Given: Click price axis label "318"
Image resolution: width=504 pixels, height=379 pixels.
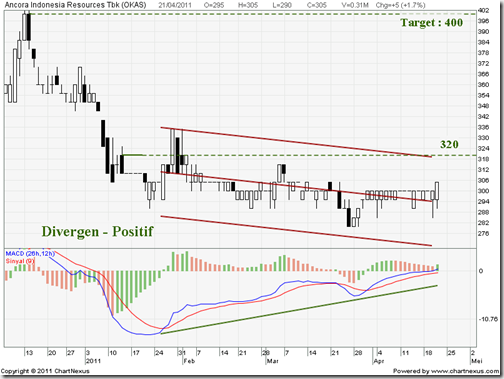Looking at the screenshot, I should tap(483, 159).
